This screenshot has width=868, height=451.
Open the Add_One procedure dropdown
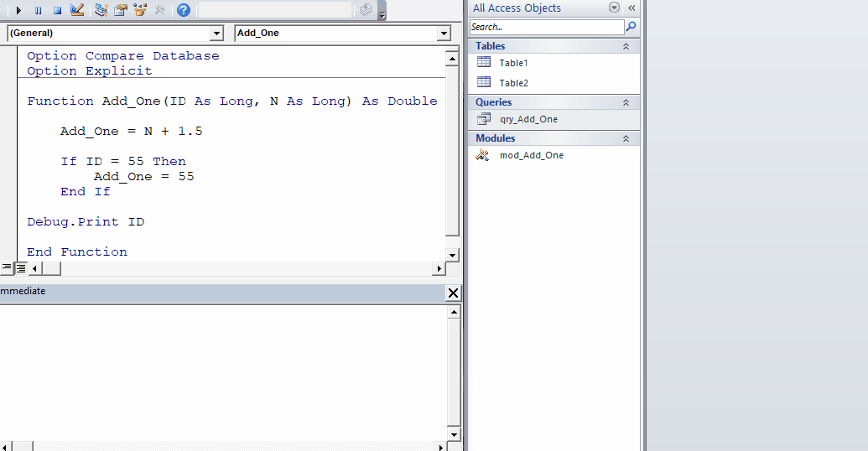point(444,34)
